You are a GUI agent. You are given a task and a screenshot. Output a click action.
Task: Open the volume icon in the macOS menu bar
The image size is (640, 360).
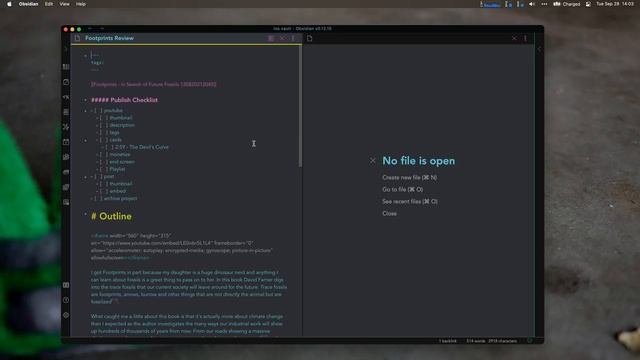tap(531, 4)
